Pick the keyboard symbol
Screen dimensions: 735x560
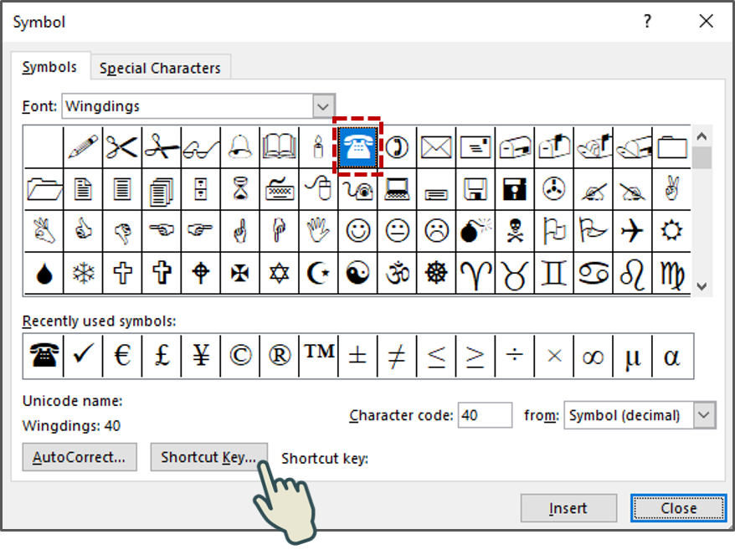[x=280, y=189]
